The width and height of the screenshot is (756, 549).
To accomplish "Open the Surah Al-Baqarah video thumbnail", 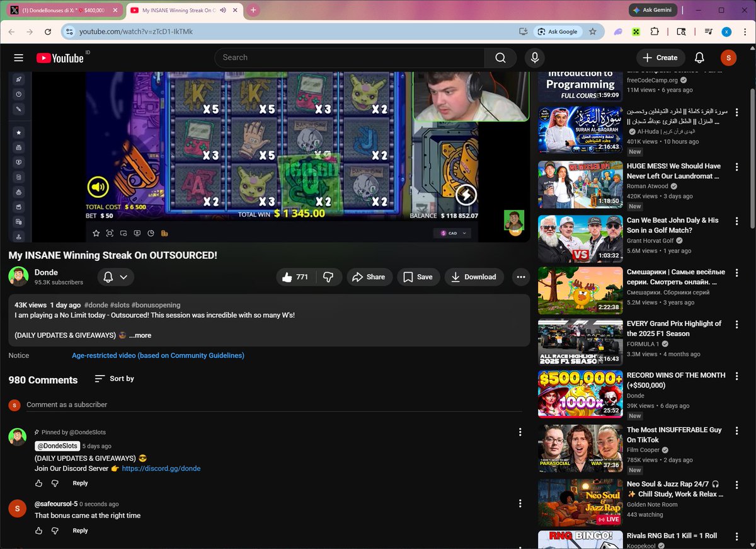I will [x=580, y=130].
